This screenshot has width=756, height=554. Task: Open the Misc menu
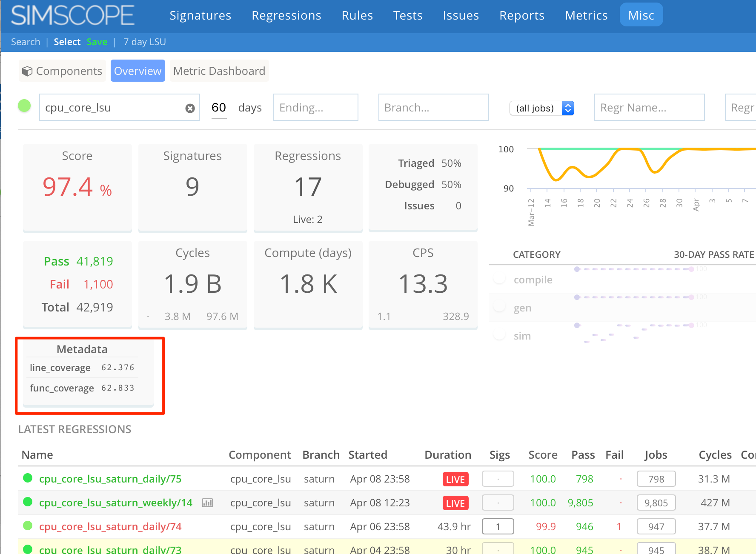[x=641, y=15]
